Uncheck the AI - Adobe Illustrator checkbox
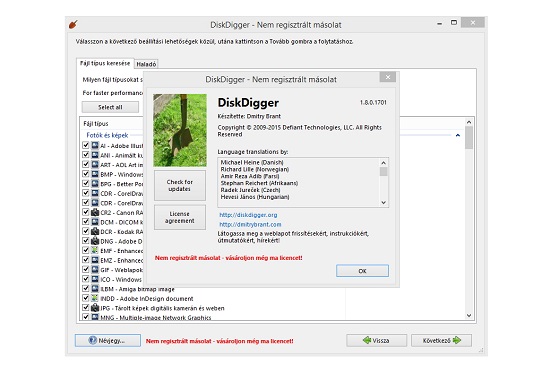 point(86,145)
